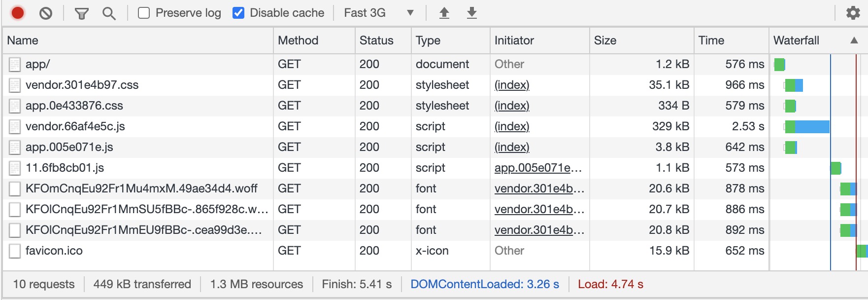The height and width of the screenshot is (300, 868).
Task: Open network settings gear
Action: (x=853, y=13)
